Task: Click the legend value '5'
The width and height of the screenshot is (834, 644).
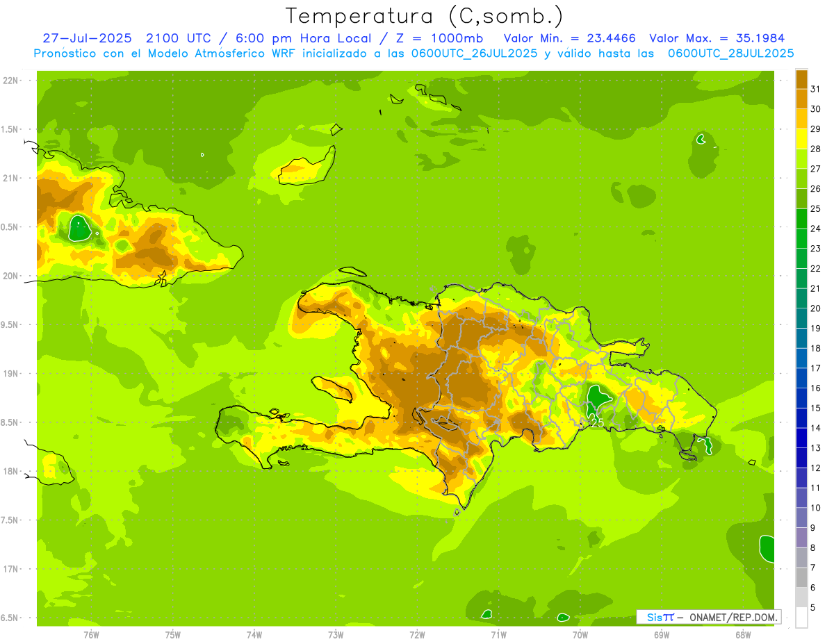Action: (x=812, y=608)
